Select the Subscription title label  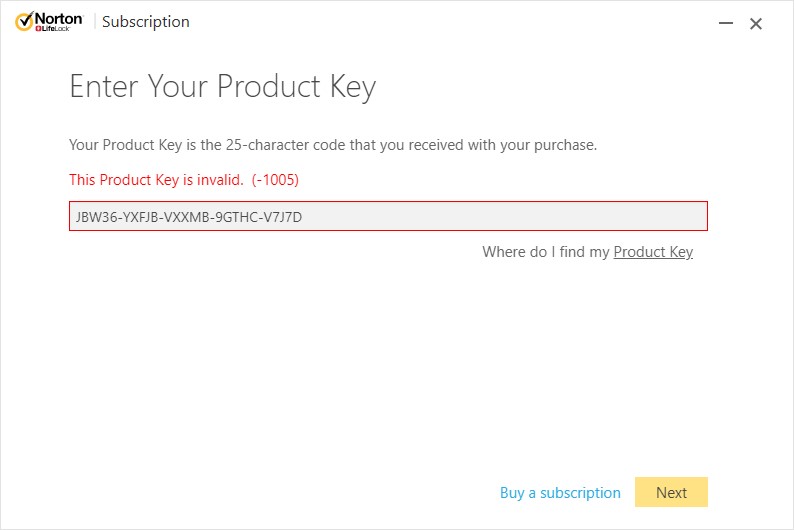point(146,22)
